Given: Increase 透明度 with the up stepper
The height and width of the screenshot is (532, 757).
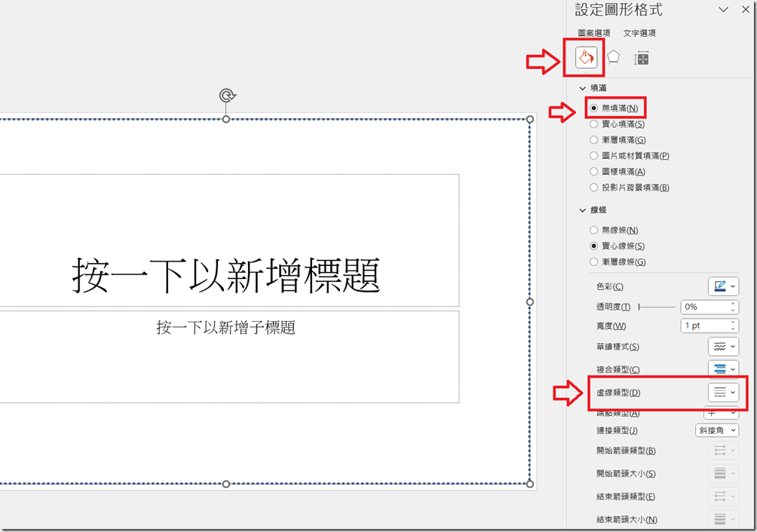Looking at the screenshot, I should pyautogui.click(x=733, y=304).
